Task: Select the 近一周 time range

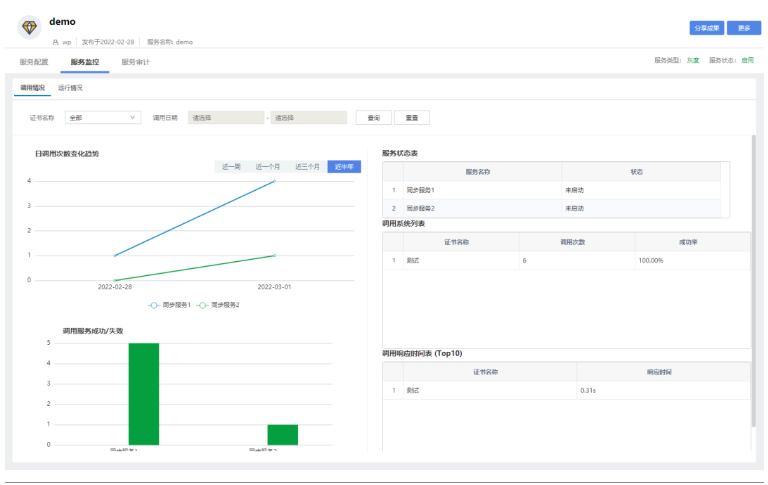Action: pyautogui.click(x=231, y=167)
